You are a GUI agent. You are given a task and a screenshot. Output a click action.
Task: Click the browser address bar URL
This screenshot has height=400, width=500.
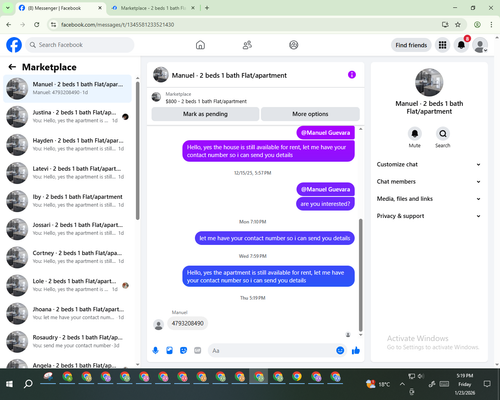point(117,25)
